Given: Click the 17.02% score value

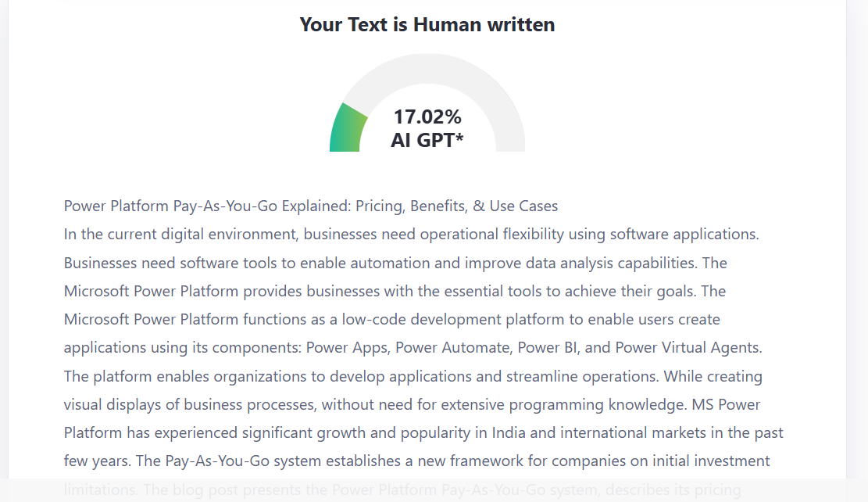Looking at the screenshot, I should pos(427,117).
